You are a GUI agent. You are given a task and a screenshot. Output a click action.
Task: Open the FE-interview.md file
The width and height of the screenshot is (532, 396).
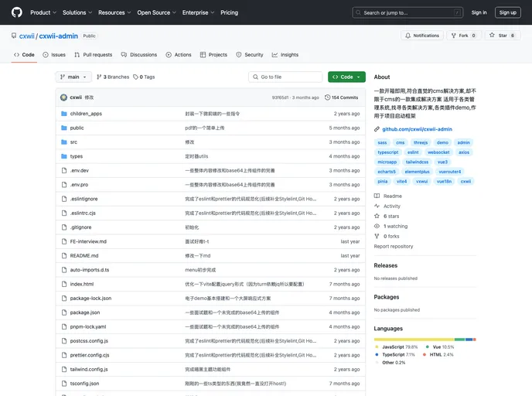point(88,241)
